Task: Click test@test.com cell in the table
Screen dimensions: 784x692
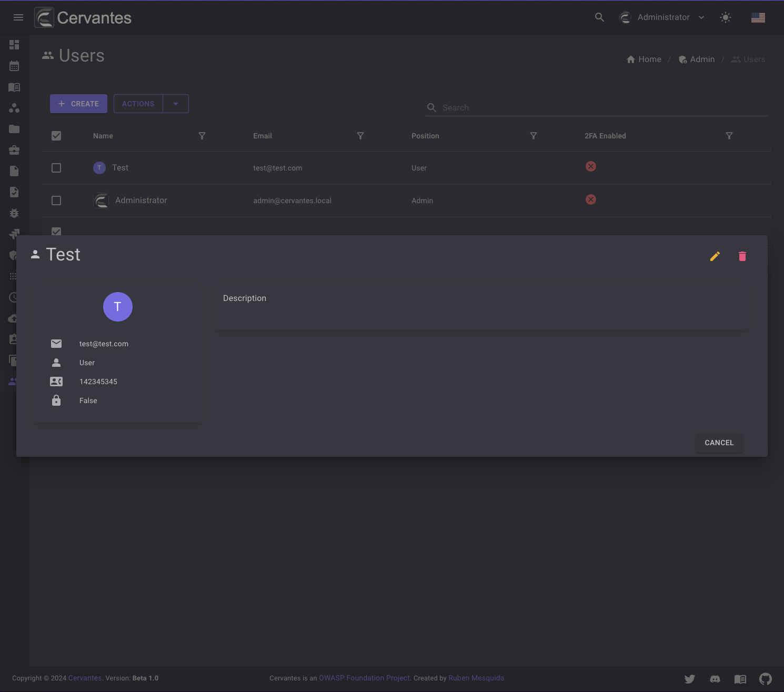Action: tap(278, 168)
